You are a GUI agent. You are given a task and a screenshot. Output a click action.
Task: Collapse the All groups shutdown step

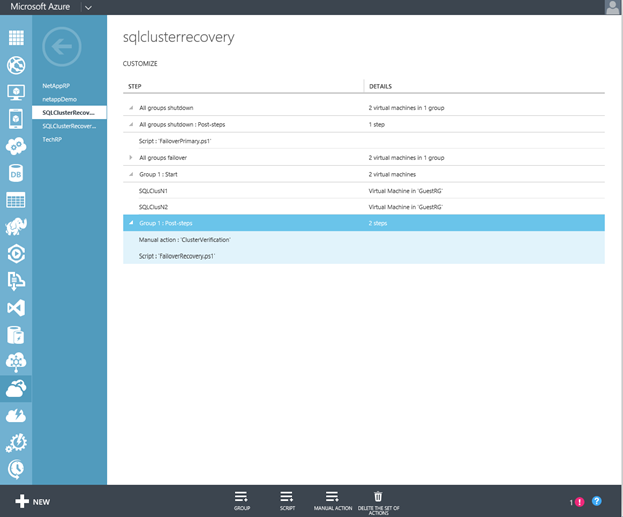tap(131, 108)
